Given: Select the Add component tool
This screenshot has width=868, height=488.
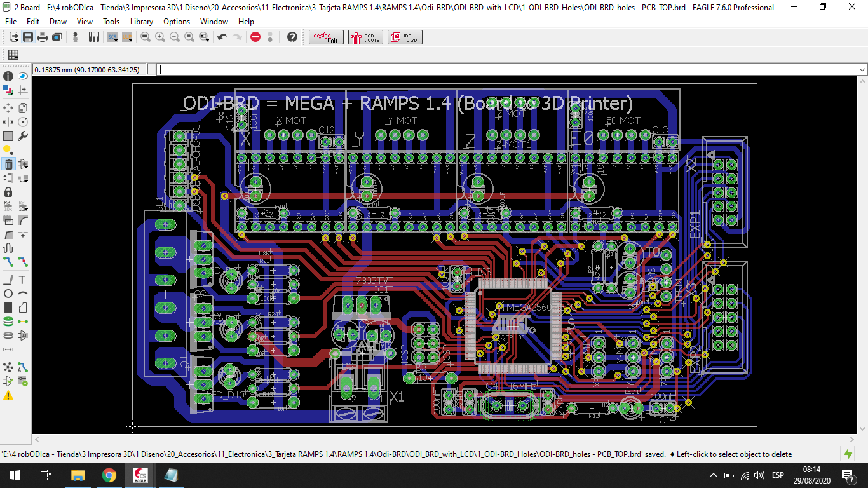Looking at the screenshot, I should (23, 165).
